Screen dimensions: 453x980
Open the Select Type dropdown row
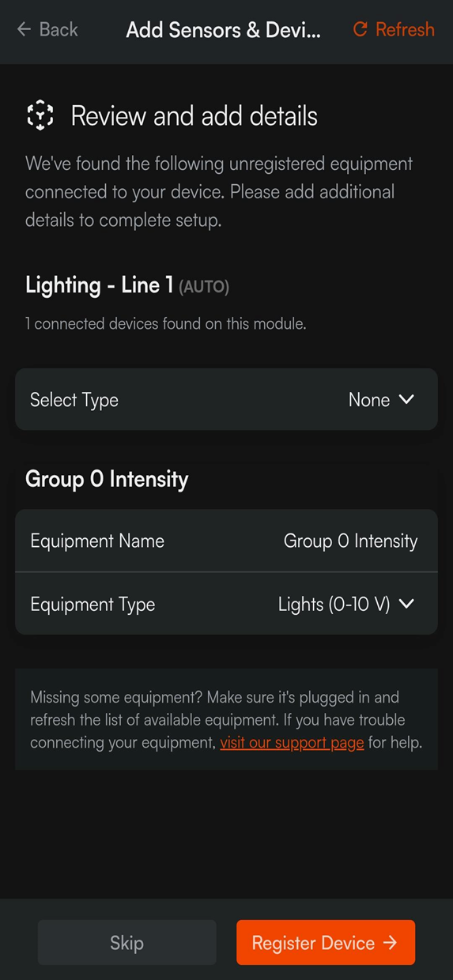(226, 399)
